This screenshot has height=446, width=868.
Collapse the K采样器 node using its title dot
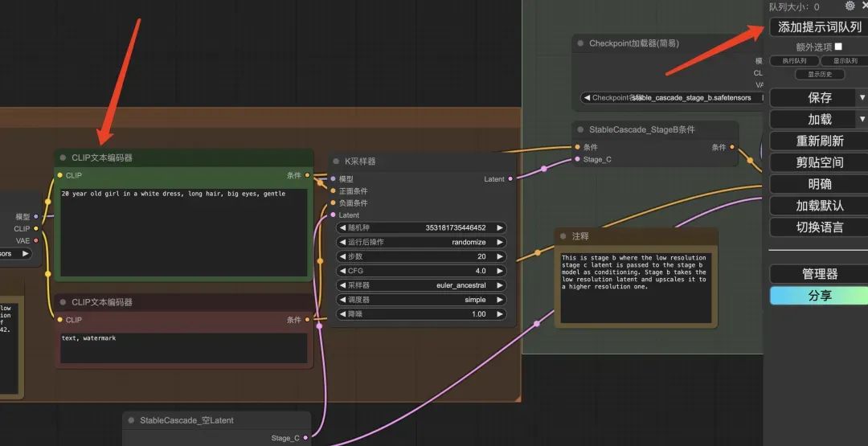(x=338, y=162)
